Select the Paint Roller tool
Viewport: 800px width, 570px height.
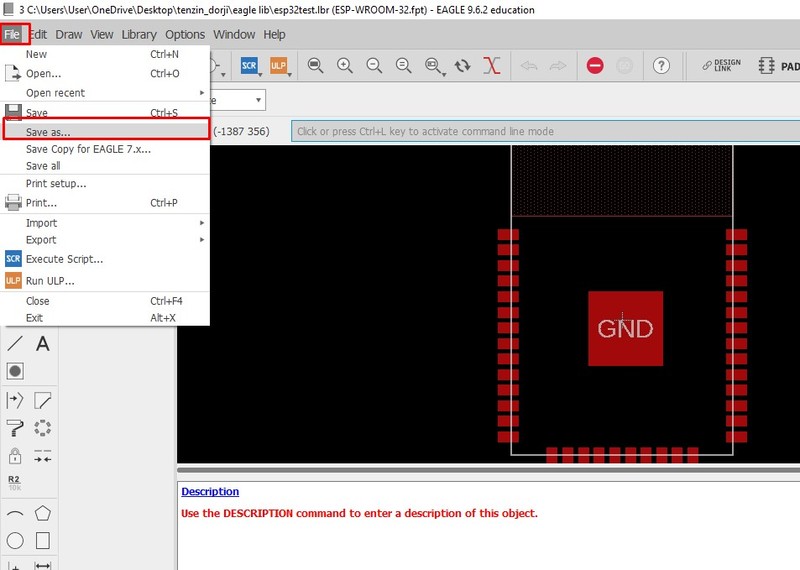(x=15, y=428)
